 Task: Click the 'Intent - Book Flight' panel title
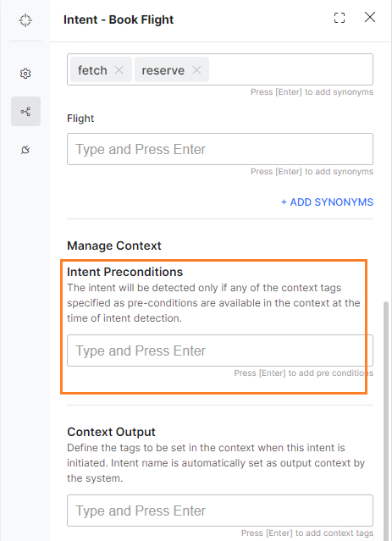click(119, 19)
